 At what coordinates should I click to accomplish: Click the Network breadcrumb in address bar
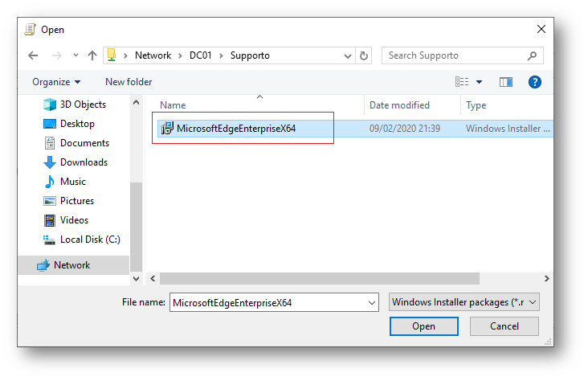153,55
